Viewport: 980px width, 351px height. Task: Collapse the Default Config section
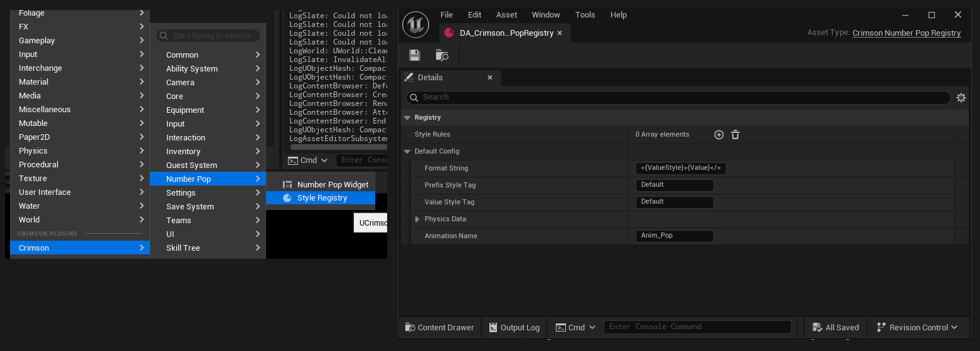tap(407, 152)
